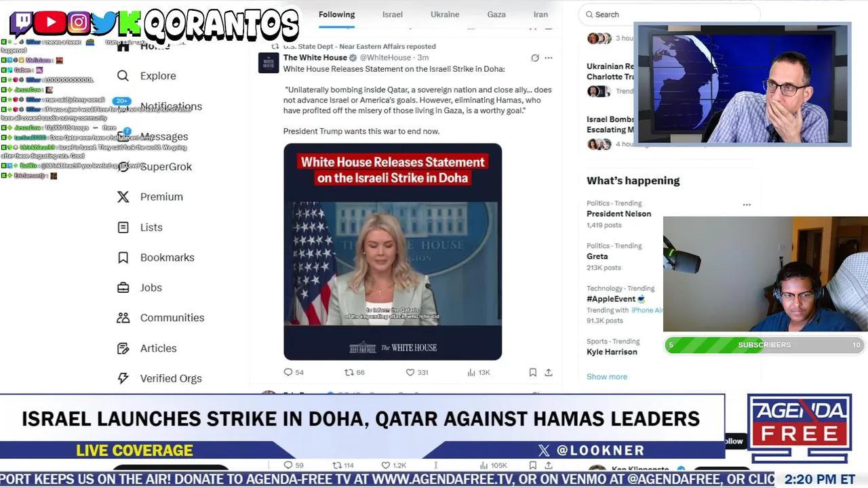Open the more menu on White House post

coord(549,58)
